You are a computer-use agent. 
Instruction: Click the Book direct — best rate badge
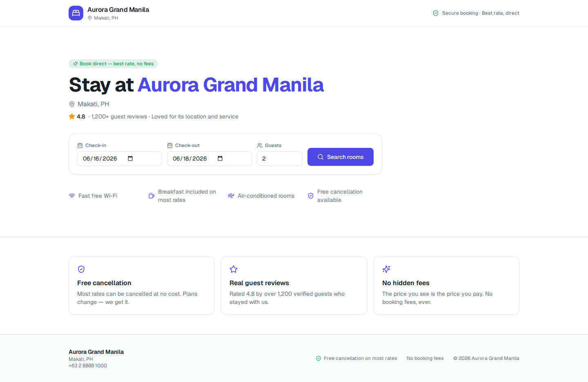click(x=113, y=64)
